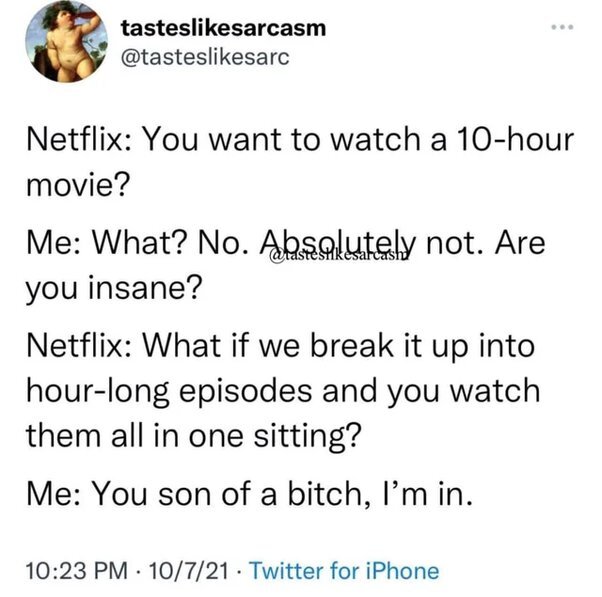Screen dimensions: 602x597
Task: Open the tasteslikesarcasm display name profile
Action: coord(223,28)
